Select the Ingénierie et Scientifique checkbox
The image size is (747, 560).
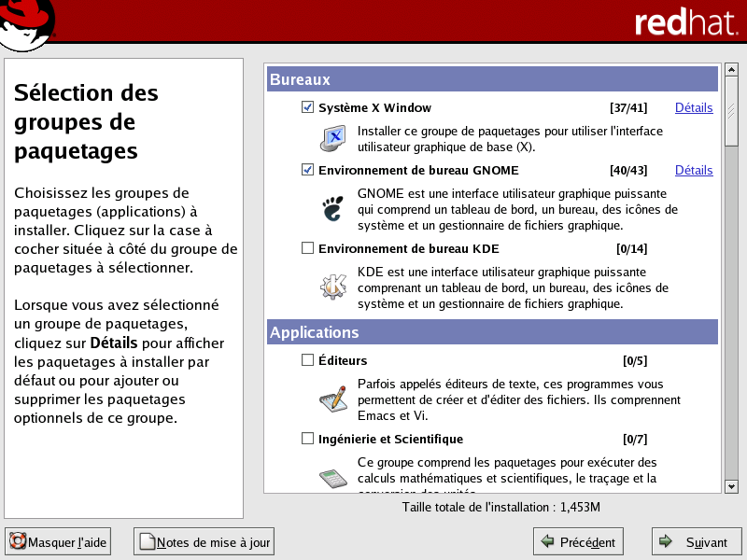tap(308, 439)
